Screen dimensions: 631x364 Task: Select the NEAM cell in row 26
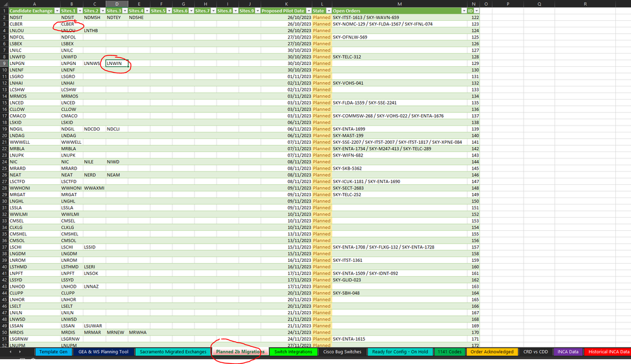117,175
